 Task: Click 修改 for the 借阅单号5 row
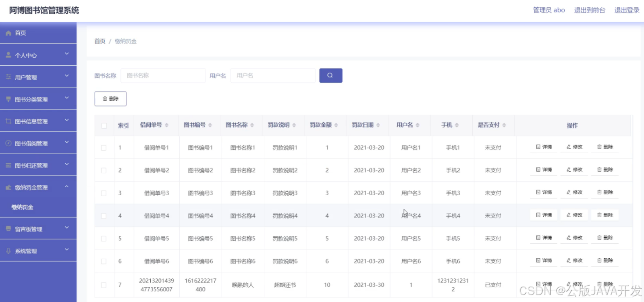574,238
